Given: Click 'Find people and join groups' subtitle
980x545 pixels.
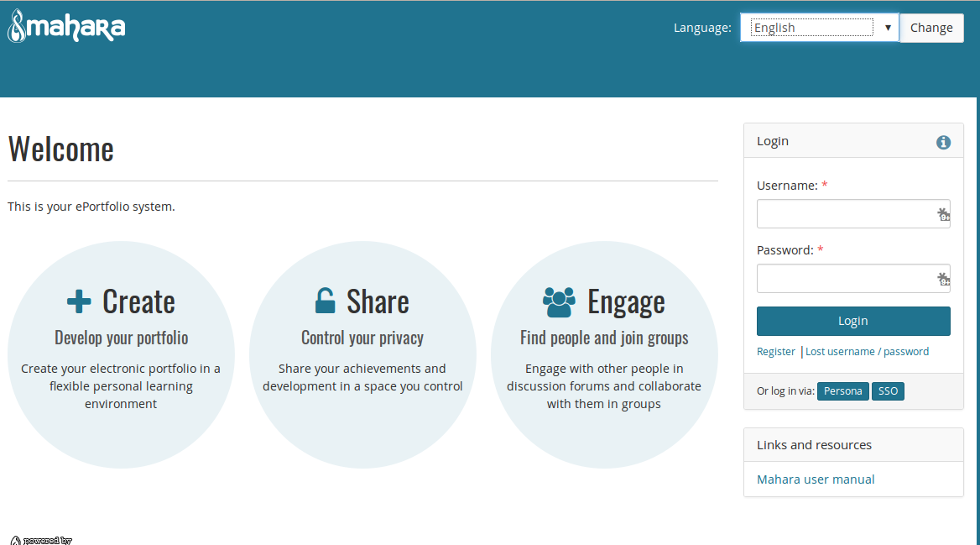Looking at the screenshot, I should coord(604,338).
